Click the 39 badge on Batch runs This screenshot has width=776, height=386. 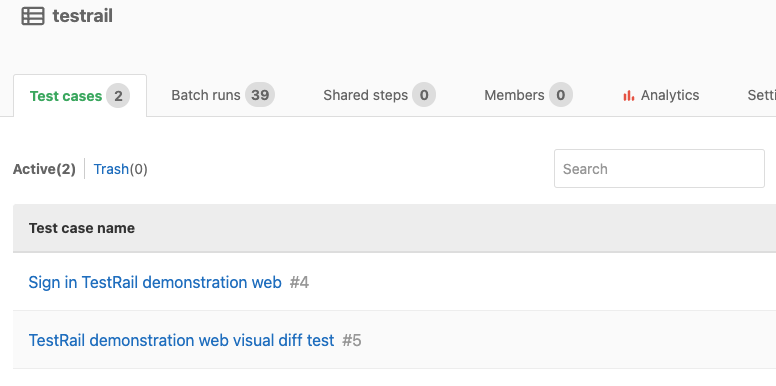click(x=260, y=95)
